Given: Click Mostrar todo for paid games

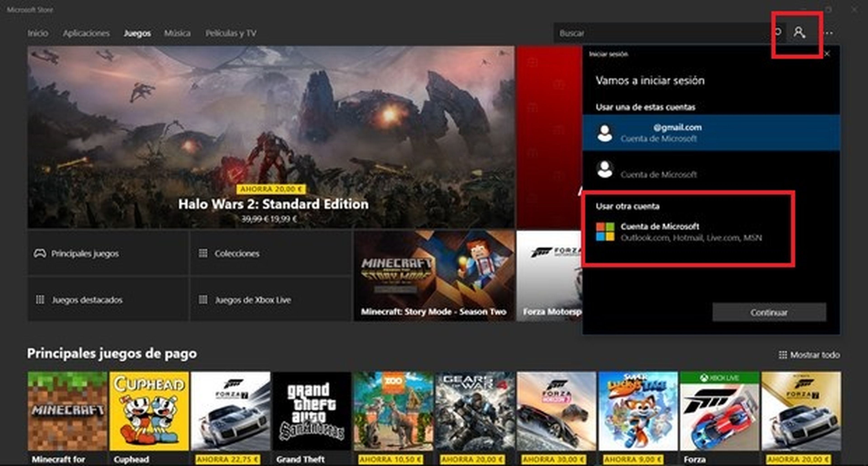Looking at the screenshot, I should pyautogui.click(x=809, y=355).
